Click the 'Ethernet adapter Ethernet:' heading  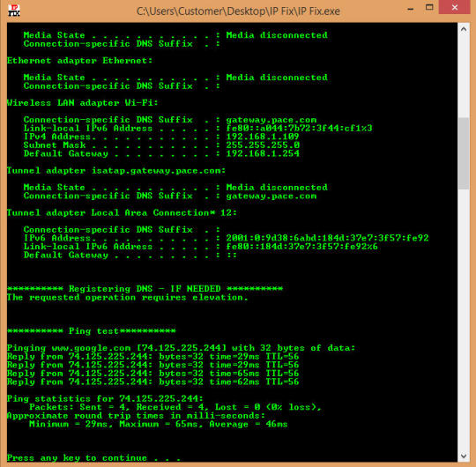click(79, 61)
